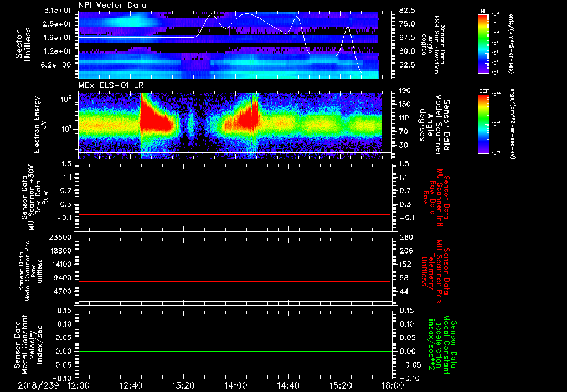567x392 pixels.
Task: Click the 110 scanner angle tick
Action: 405,118
